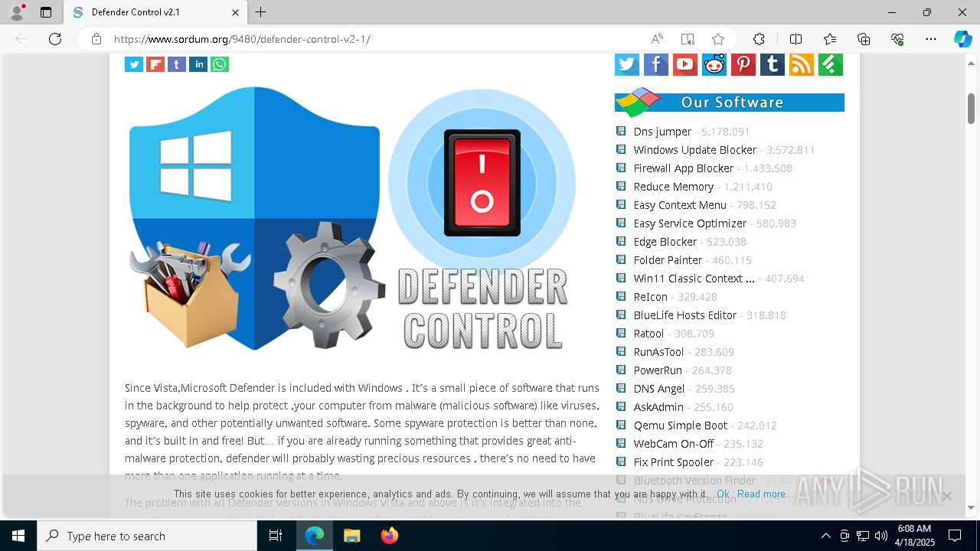
Task: Enter Immersive Reader from the address bar
Action: tap(688, 39)
